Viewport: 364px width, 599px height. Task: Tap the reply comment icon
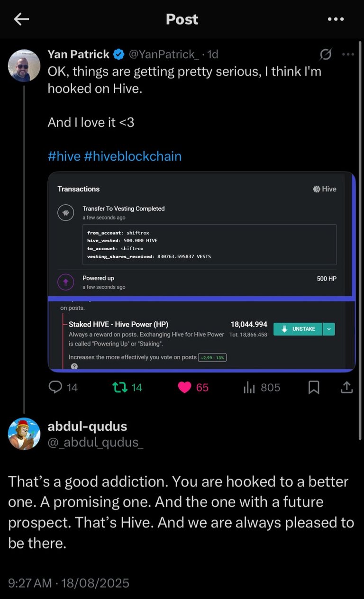coord(56,388)
